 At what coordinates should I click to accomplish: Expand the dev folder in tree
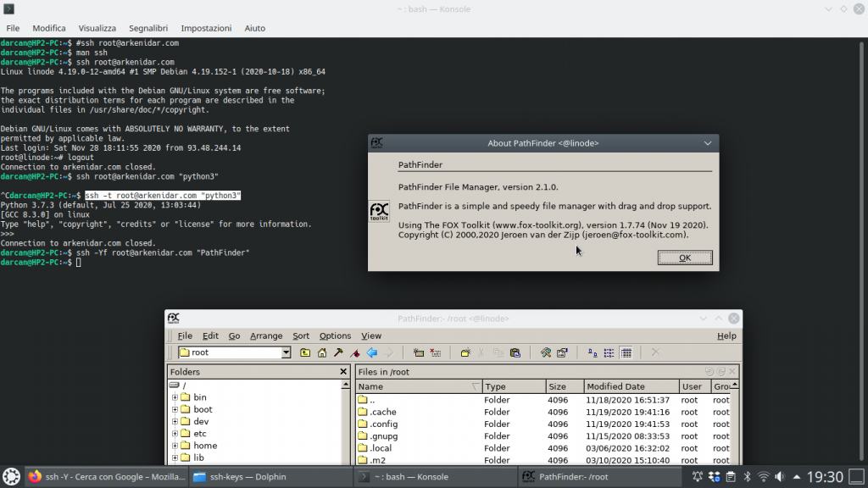click(x=175, y=422)
